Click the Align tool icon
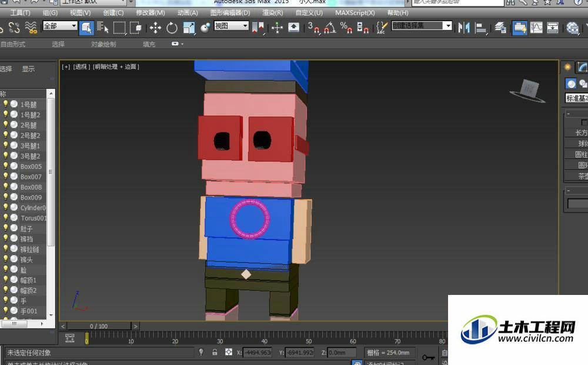588x365 pixels. pyautogui.click(x=480, y=28)
